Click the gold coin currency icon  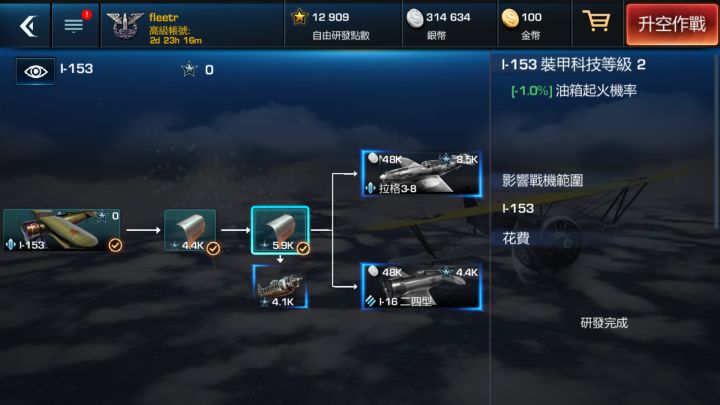click(510, 18)
